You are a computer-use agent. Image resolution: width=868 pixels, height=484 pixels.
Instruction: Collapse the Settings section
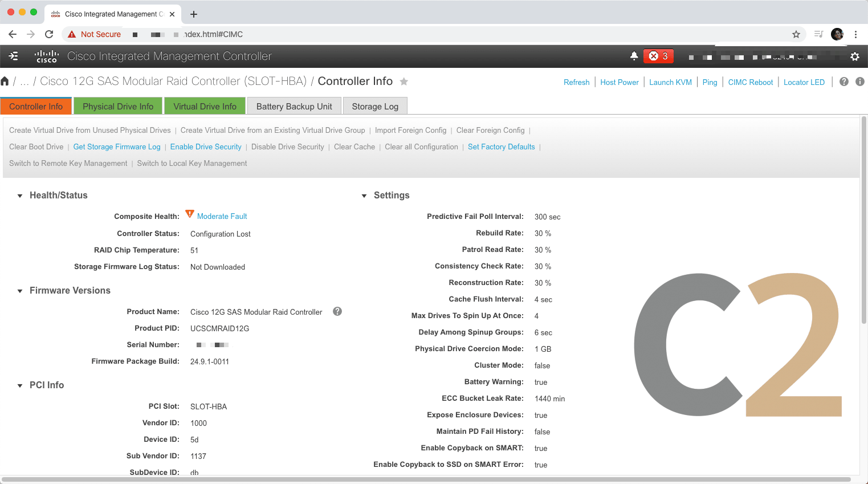(364, 196)
